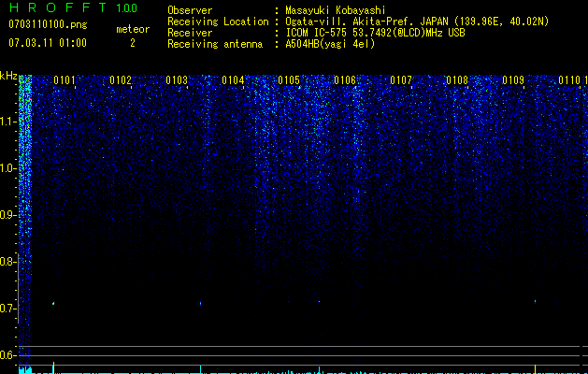Click the faint echo dot after 0105

click(x=319, y=301)
